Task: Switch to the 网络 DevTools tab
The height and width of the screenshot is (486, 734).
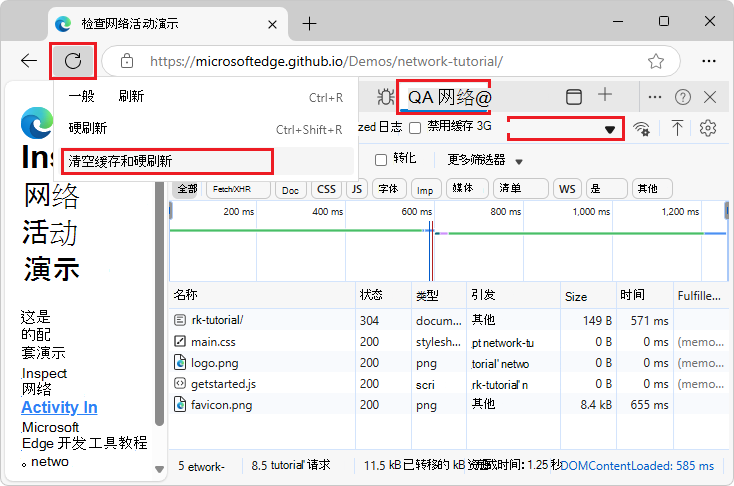Action: coord(444,97)
